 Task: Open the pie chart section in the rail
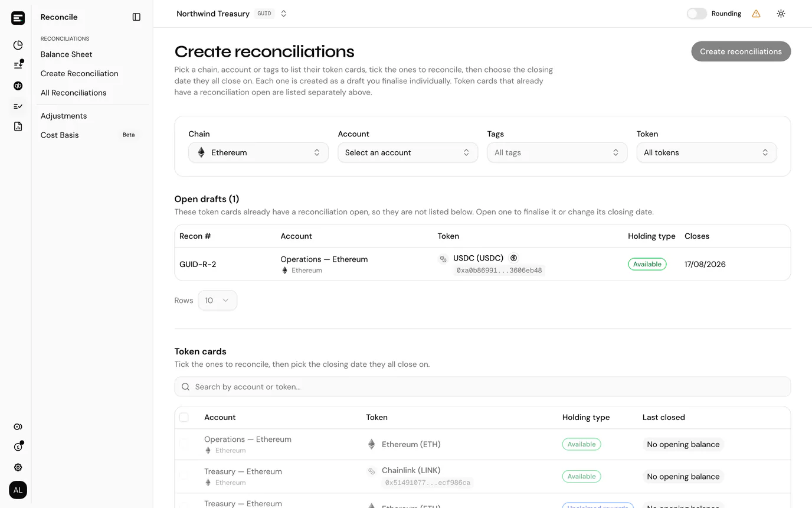[x=18, y=45]
